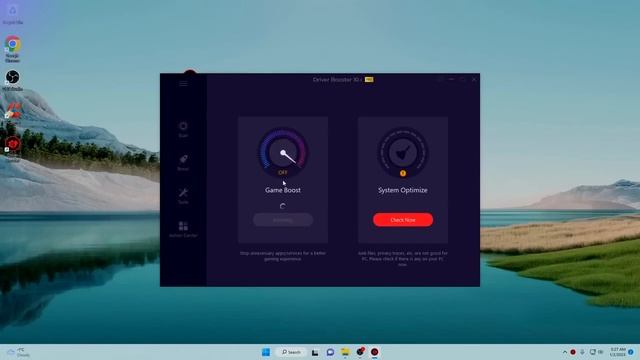Open the Chat app on the taskbar

tap(330, 352)
